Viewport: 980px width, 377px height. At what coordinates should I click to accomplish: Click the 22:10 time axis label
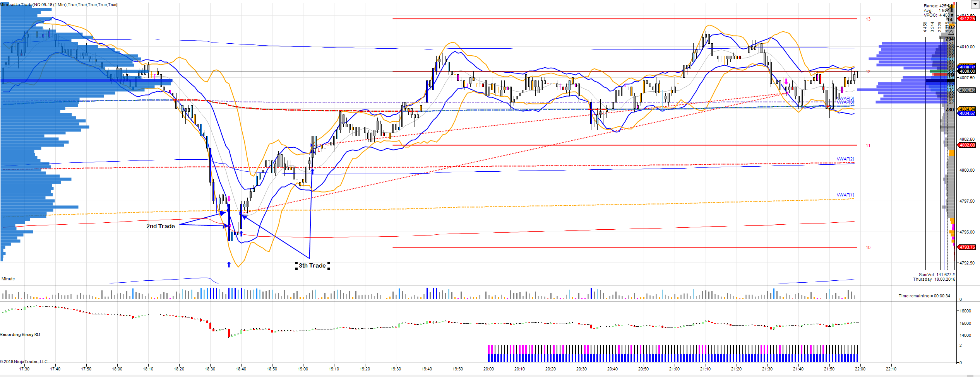[x=891, y=369]
